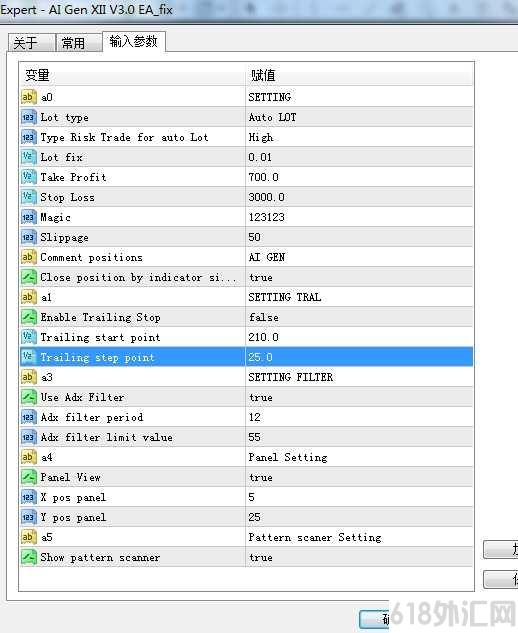The height and width of the screenshot is (633, 518).
Task: Click the boolean icon for Enable Trailing Stop
Action: click(x=28, y=317)
